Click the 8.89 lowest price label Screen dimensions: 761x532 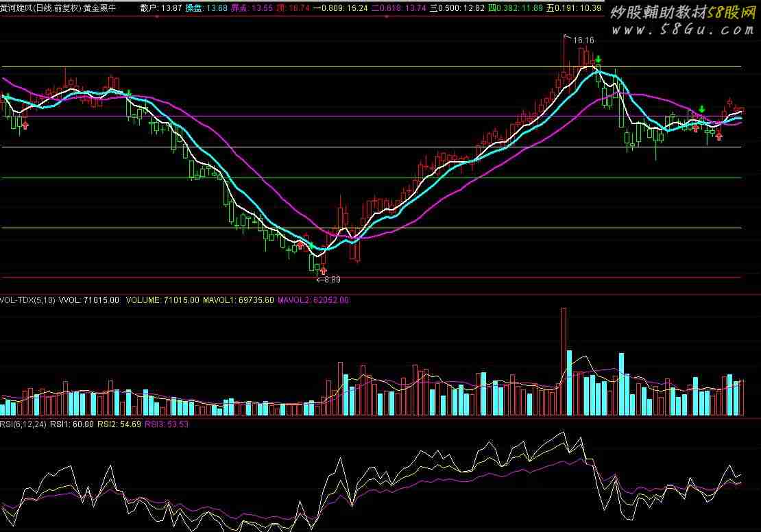pyautogui.click(x=332, y=280)
